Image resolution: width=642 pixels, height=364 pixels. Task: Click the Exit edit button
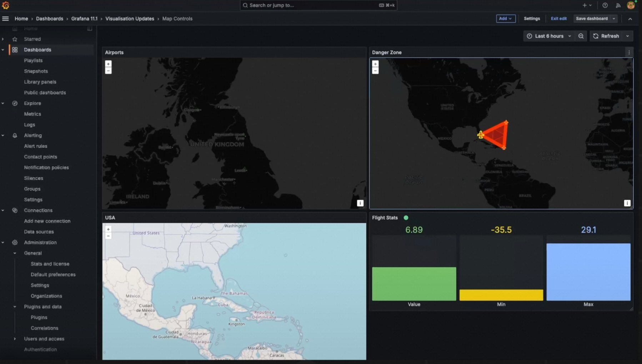coord(558,18)
